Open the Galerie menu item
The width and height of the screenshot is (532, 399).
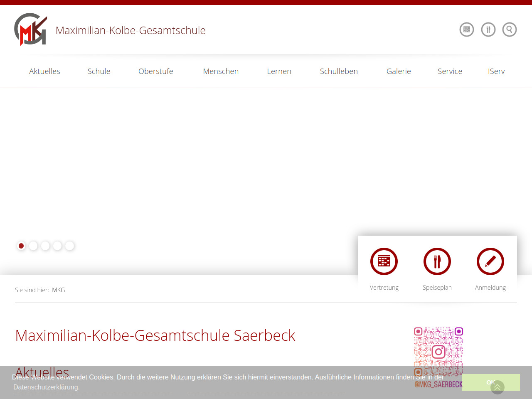point(399,71)
